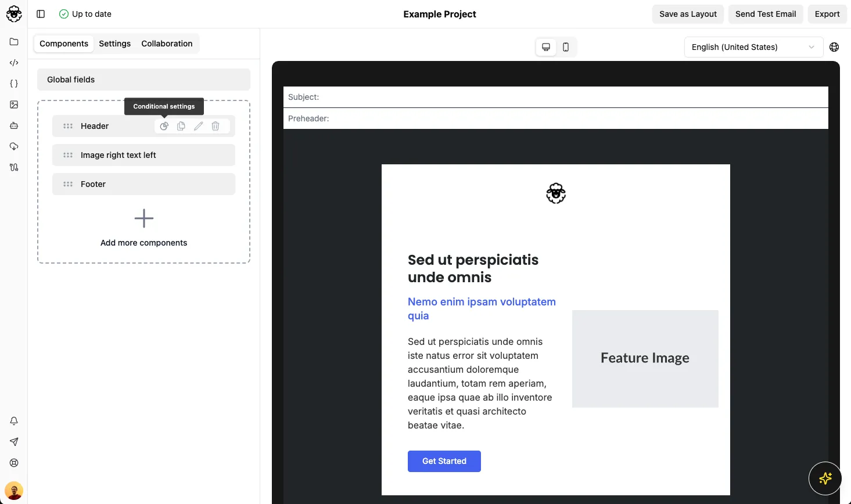Open Conditional settings for the Header component

click(x=164, y=126)
